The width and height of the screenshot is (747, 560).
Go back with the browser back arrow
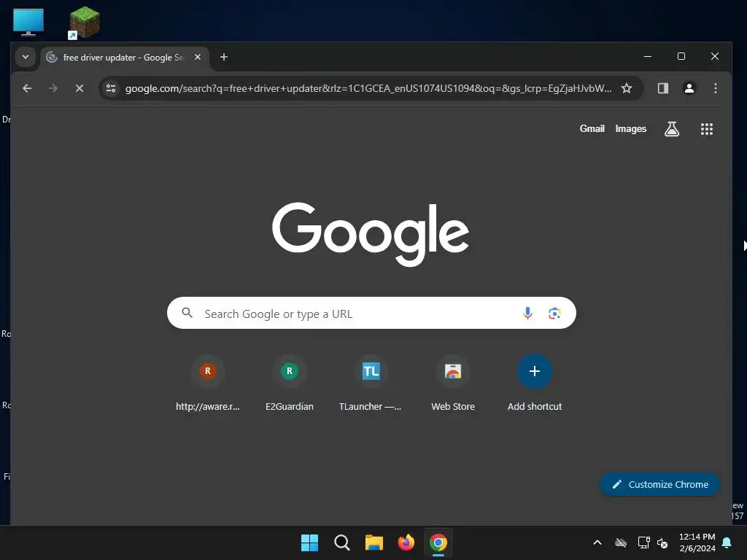point(27,88)
